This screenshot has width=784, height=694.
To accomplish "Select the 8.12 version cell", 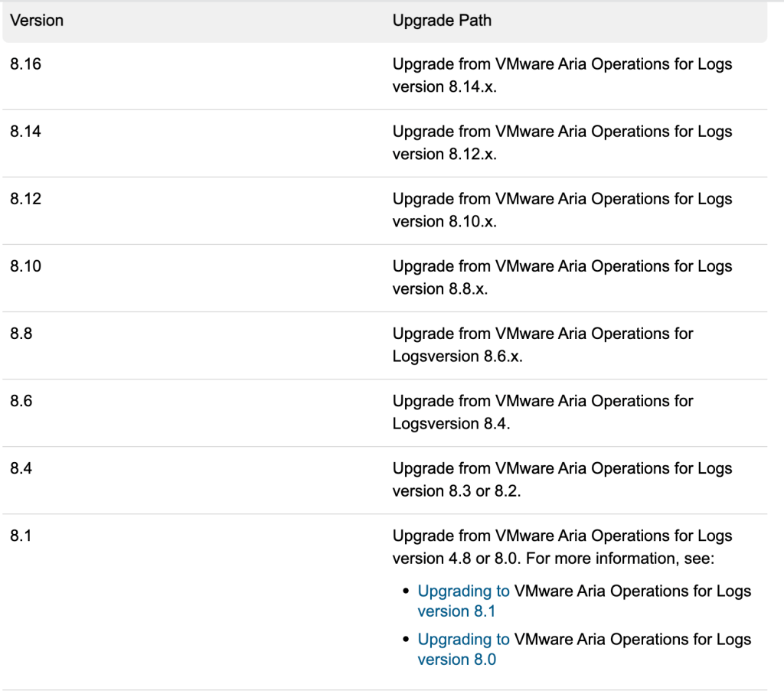I will (x=25, y=199).
